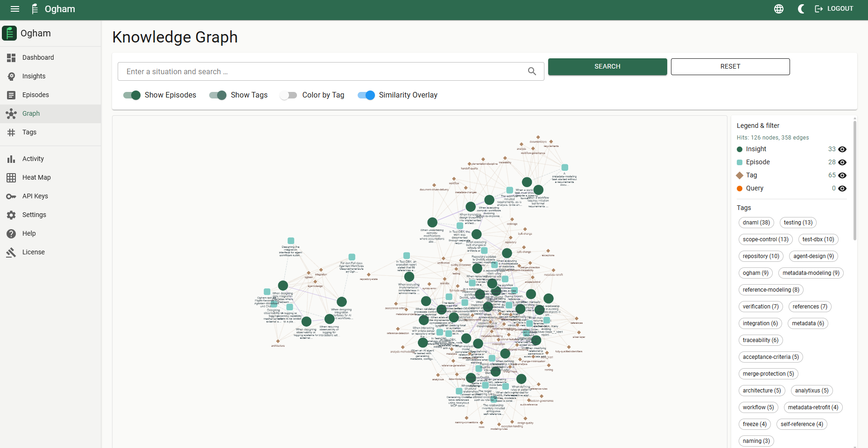Select the metadata-modeling (9) tag chip
The image size is (868, 448).
click(x=811, y=273)
